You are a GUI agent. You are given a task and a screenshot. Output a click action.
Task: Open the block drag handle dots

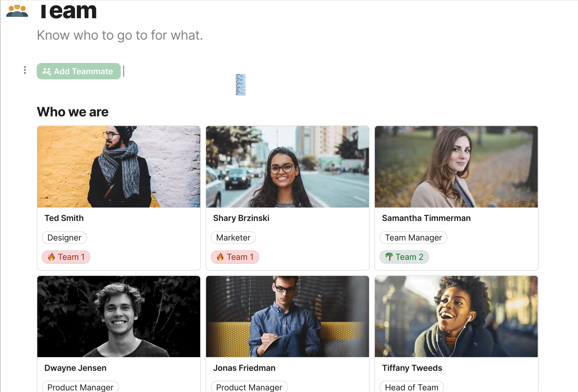25,70
